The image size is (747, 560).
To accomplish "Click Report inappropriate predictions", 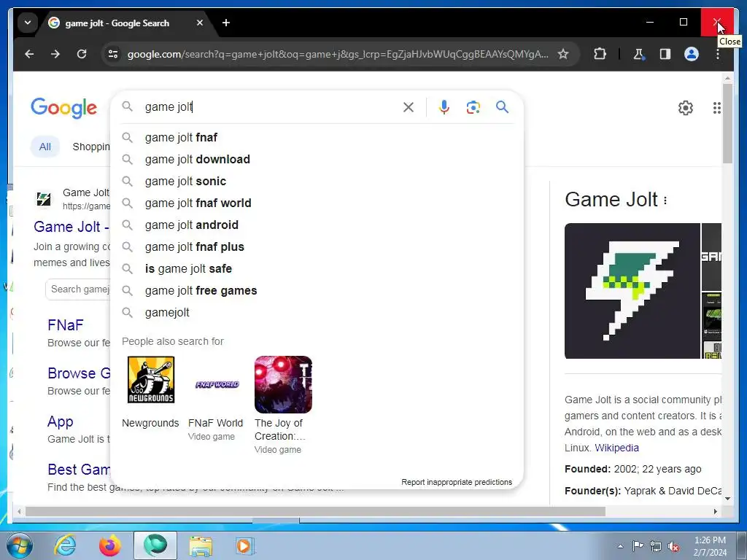I will [x=457, y=483].
